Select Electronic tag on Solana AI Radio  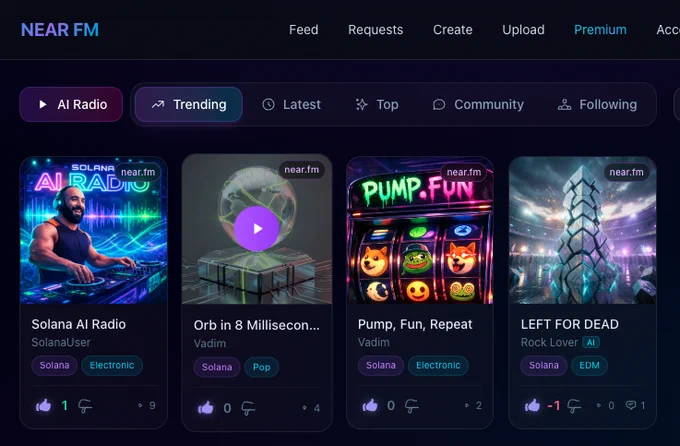pyautogui.click(x=112, y=365)
